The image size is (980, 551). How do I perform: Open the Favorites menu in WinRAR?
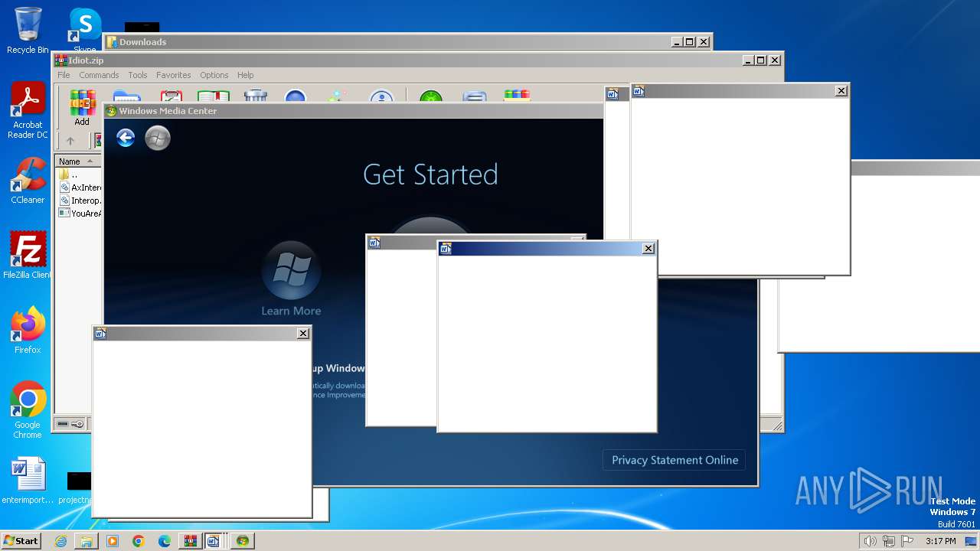tap(174, 75)
